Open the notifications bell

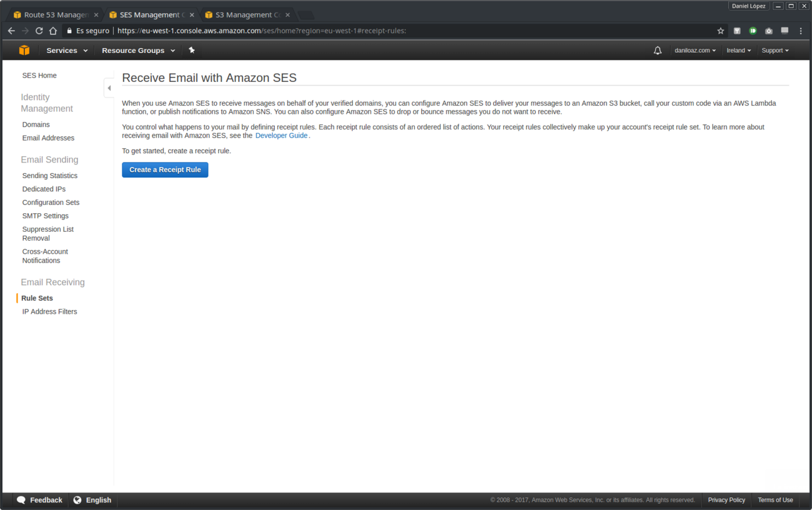(657, 50)
